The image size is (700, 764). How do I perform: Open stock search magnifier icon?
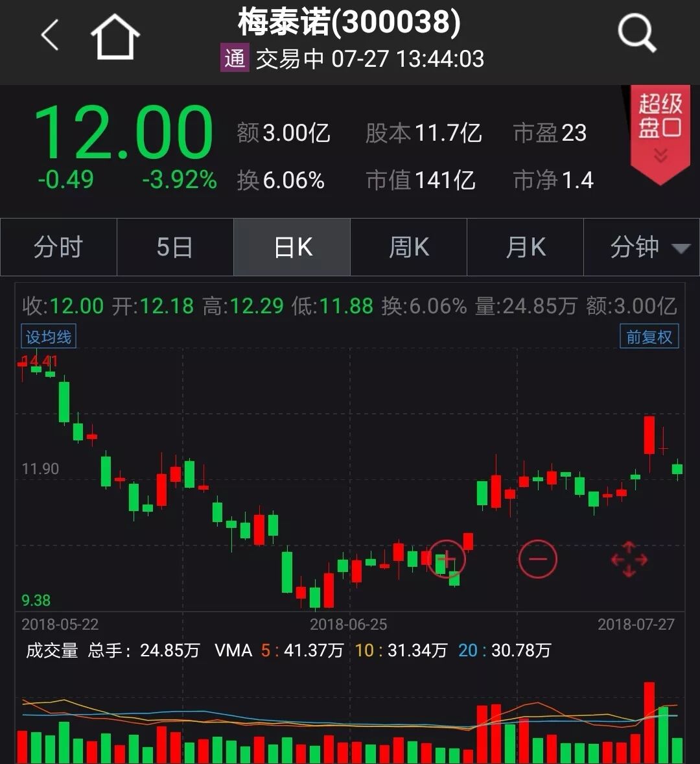(636, 33)
